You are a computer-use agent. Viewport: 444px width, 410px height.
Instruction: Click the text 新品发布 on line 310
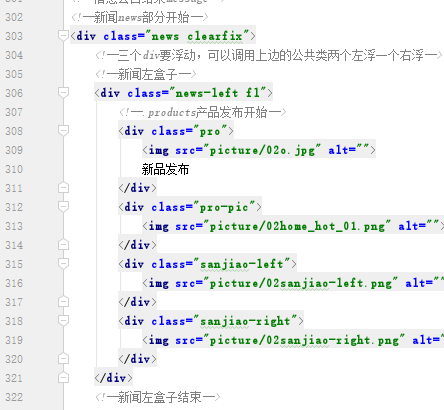click(165, 169)
